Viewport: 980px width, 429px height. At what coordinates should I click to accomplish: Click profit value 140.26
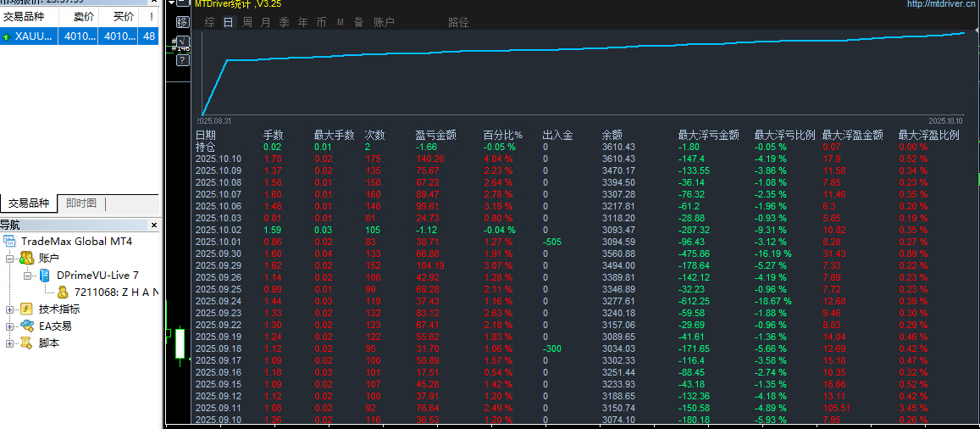[430, 159]
